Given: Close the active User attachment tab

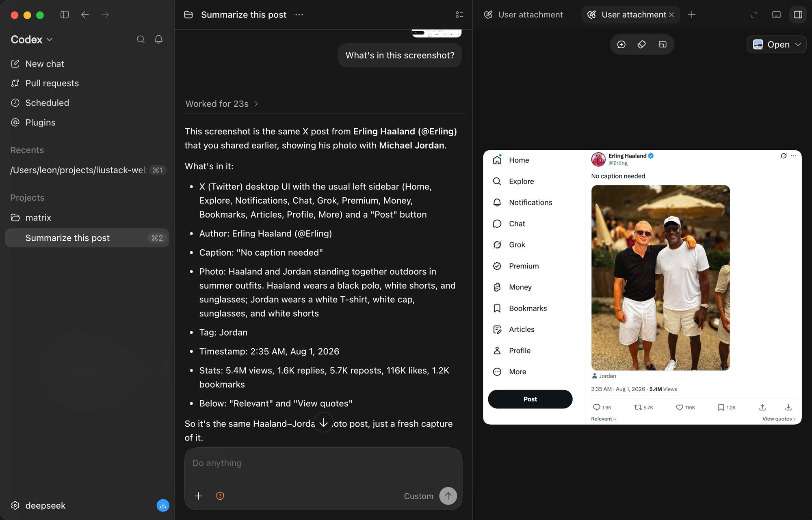Looking at the screenshot, I should [671, 15].
